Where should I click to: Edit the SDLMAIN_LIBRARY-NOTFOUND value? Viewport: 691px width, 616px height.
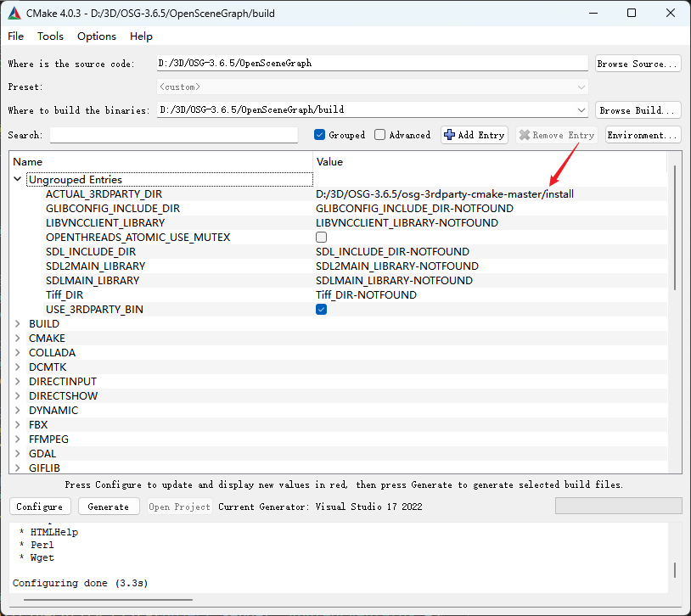tap(395, 281)
